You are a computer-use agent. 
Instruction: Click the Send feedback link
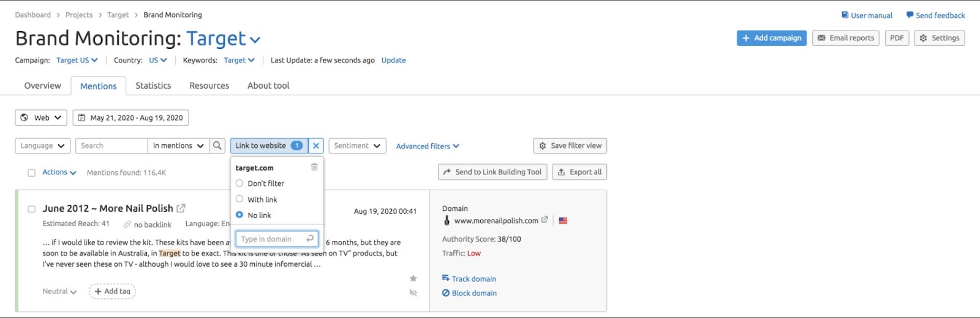935,15
